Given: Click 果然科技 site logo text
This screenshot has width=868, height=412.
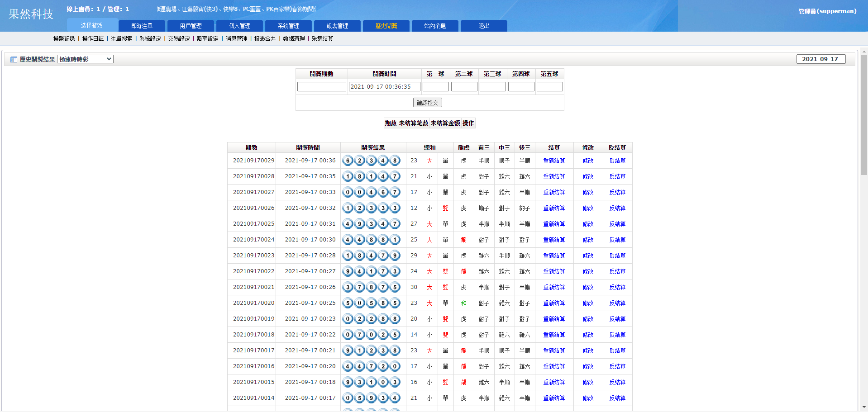Looking at the screenshot, I should pyautogui.click(x=31, y=14).
